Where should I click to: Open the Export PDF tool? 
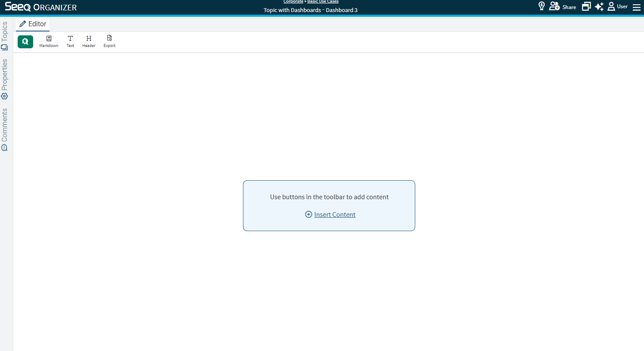[109, 41]
